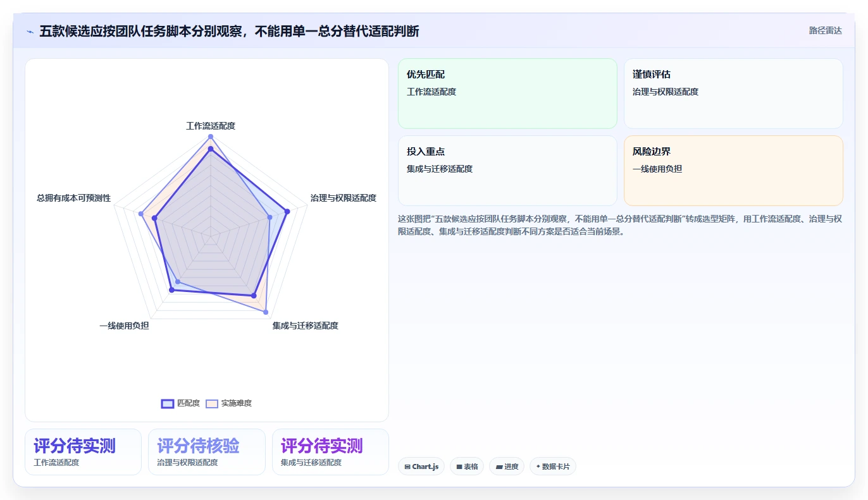The image size is (868, 500).
Task: Click the description paragraph starting 这张图把
Action: (x=620, y=225)
